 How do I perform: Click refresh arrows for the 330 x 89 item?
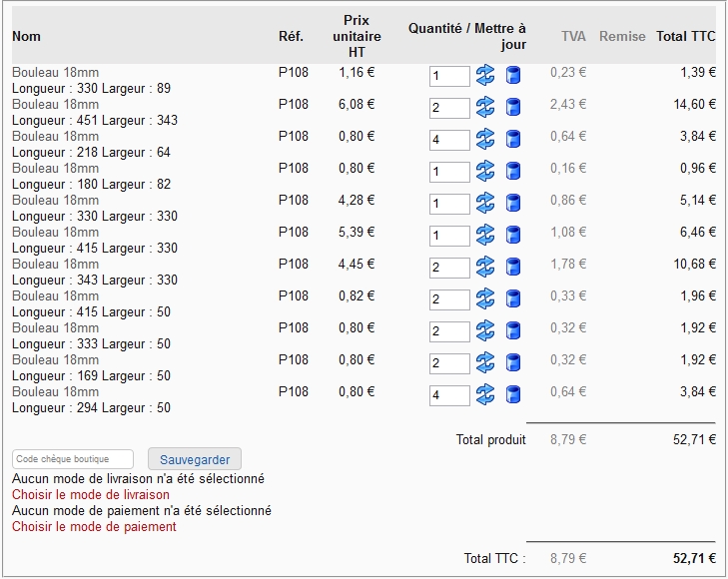click(485, 75)
